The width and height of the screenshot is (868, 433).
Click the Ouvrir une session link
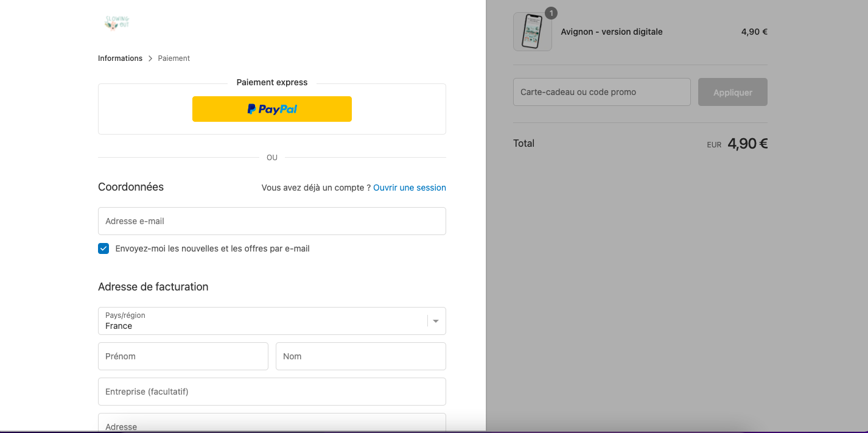pyautogui.click(x=410, y=188)
